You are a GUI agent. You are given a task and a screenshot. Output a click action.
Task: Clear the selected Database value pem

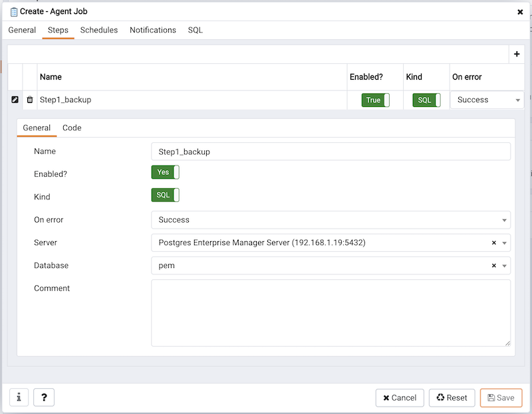point(493,266)
